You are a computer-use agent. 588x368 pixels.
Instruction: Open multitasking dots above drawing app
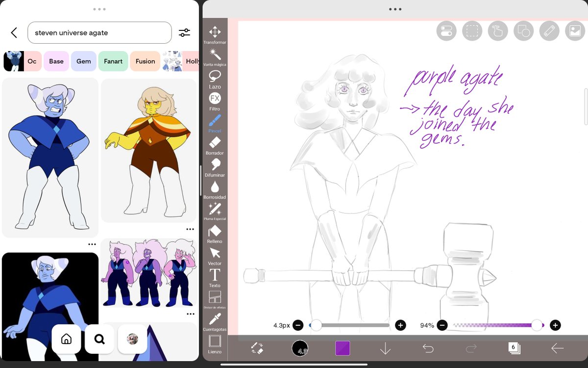(x=395, y=9)
